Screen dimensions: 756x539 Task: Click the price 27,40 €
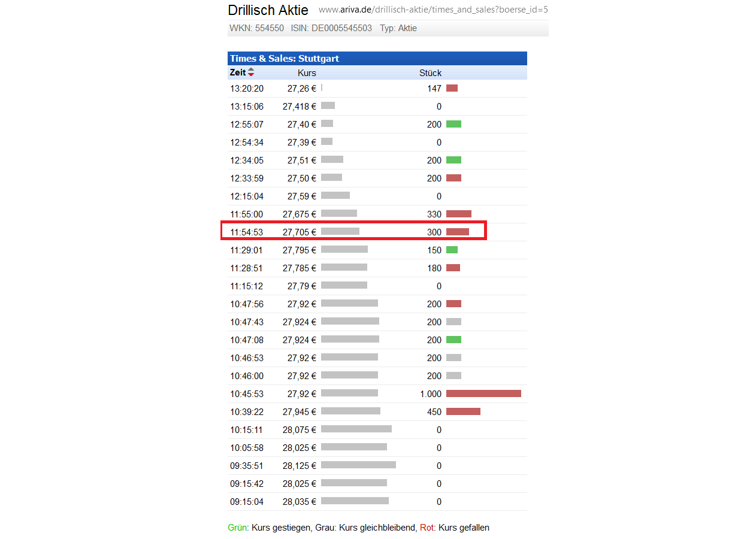[302, 125]
